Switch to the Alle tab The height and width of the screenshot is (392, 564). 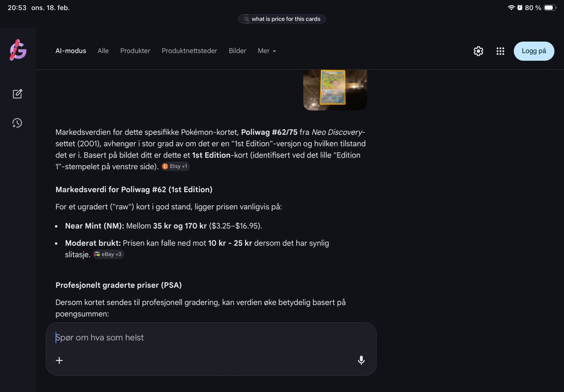[x=103, y=51]
